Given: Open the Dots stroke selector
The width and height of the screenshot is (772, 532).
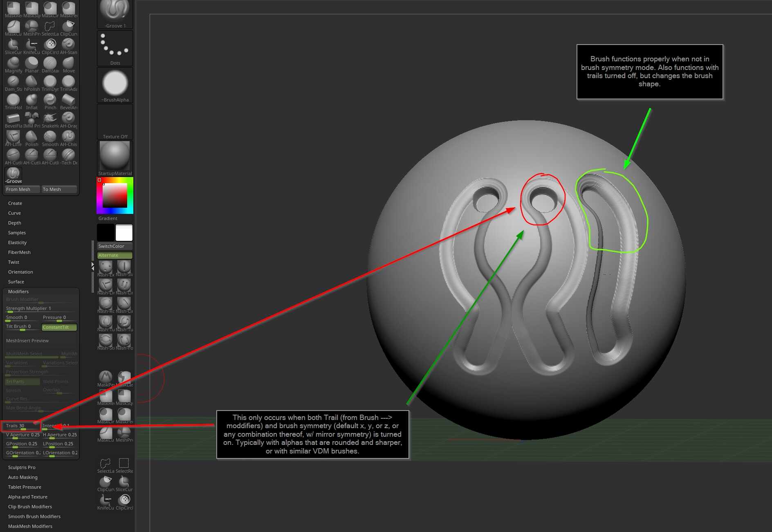Looking at the screenshot, I should point(115,48).
